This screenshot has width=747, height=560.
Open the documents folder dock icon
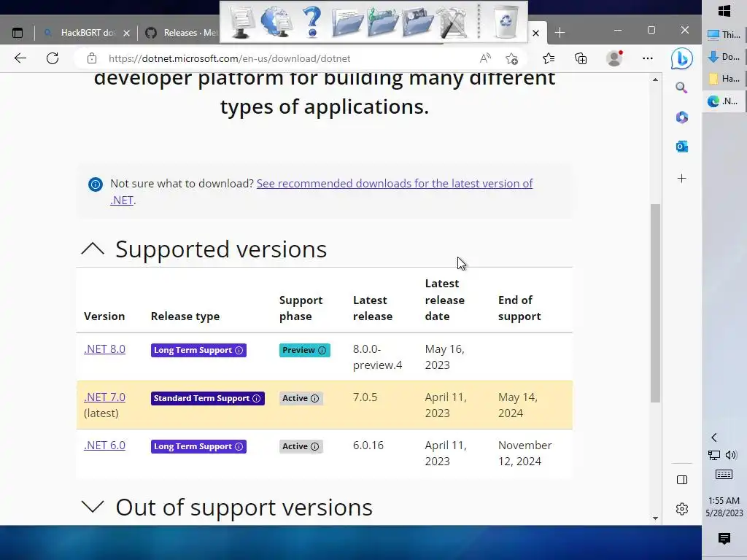click(347, 23)
